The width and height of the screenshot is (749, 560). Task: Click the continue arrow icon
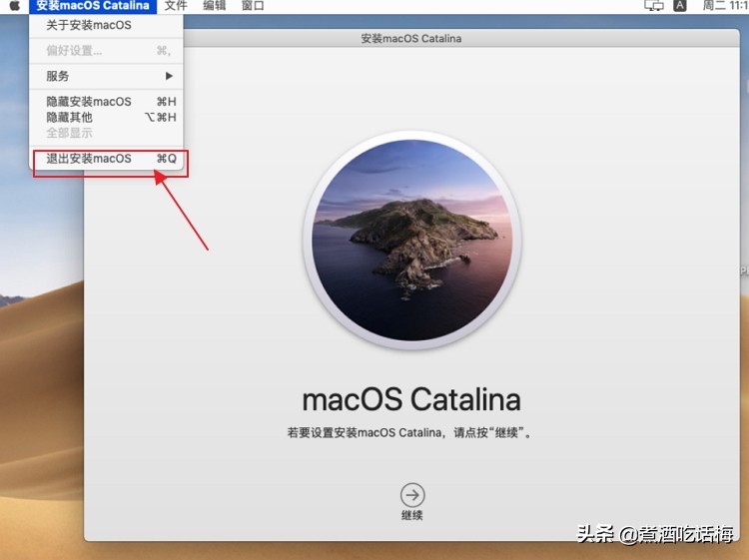[412, 495]
